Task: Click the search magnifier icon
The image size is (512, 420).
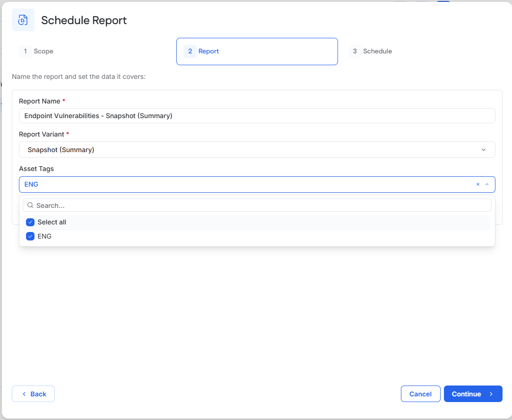Action: tap(30, 205)
